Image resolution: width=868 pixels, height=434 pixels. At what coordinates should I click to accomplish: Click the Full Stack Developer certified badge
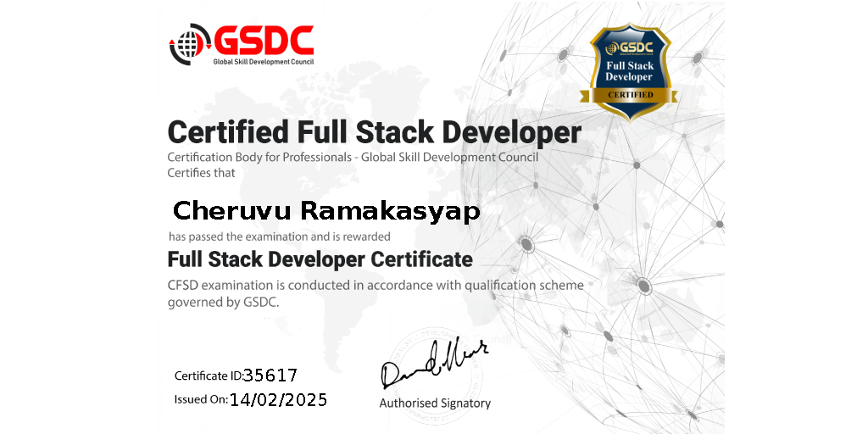[629, 72]
